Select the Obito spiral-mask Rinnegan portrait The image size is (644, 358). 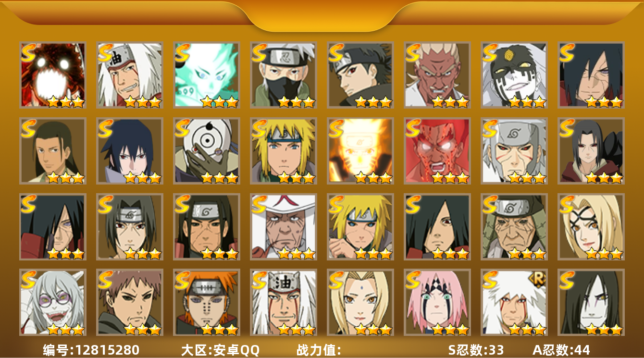(207, 151)
